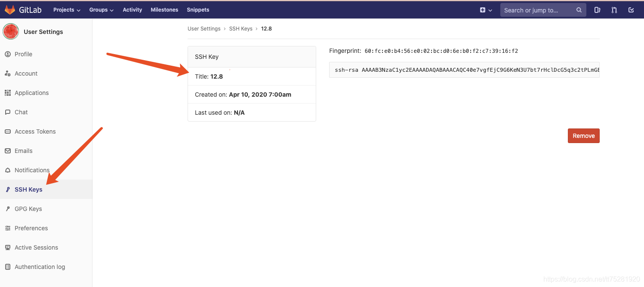
Task: Click the Title: 12.8 row
Action: point(252,76)
